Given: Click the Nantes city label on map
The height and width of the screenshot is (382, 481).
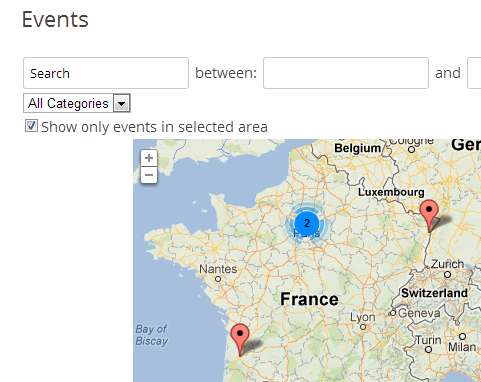Looking at the screenshot, I should (218, 269).
